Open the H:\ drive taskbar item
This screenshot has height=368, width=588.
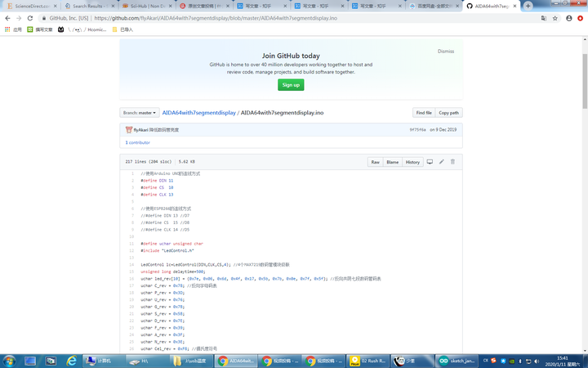pyautogui.click(x=148, y=361)
